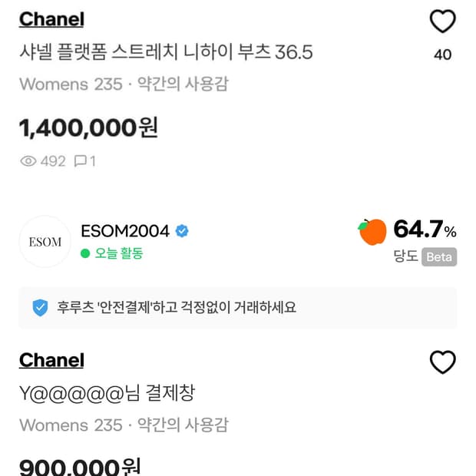Open the comments speech bubble icon
The width and height of the screenshot is (476, 476).
(80, 161)
